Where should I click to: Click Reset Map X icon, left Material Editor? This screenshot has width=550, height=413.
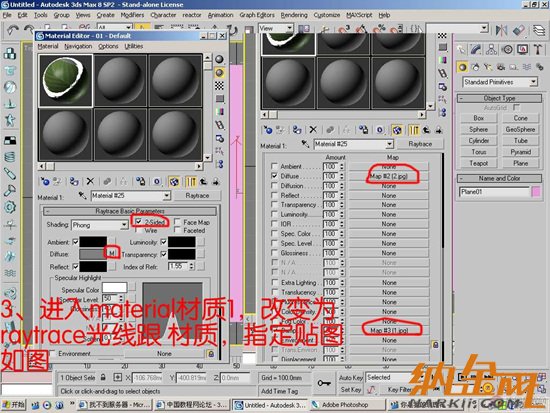90,181
